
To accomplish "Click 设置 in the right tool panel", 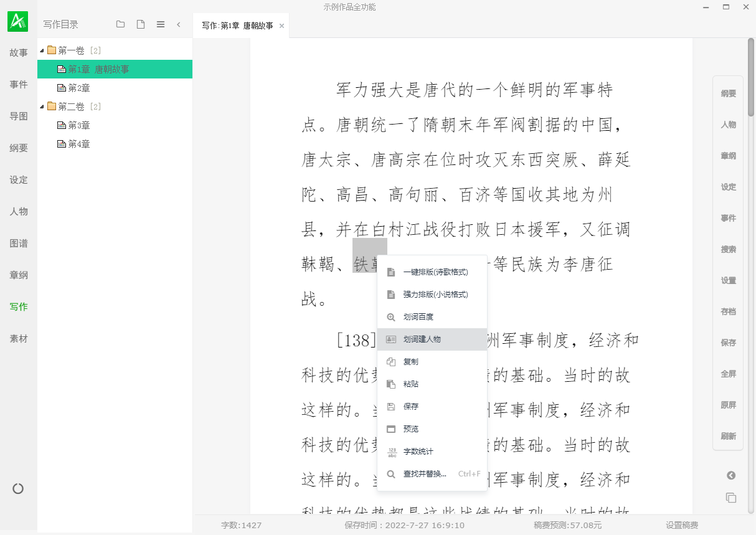I will coord(729,280).
